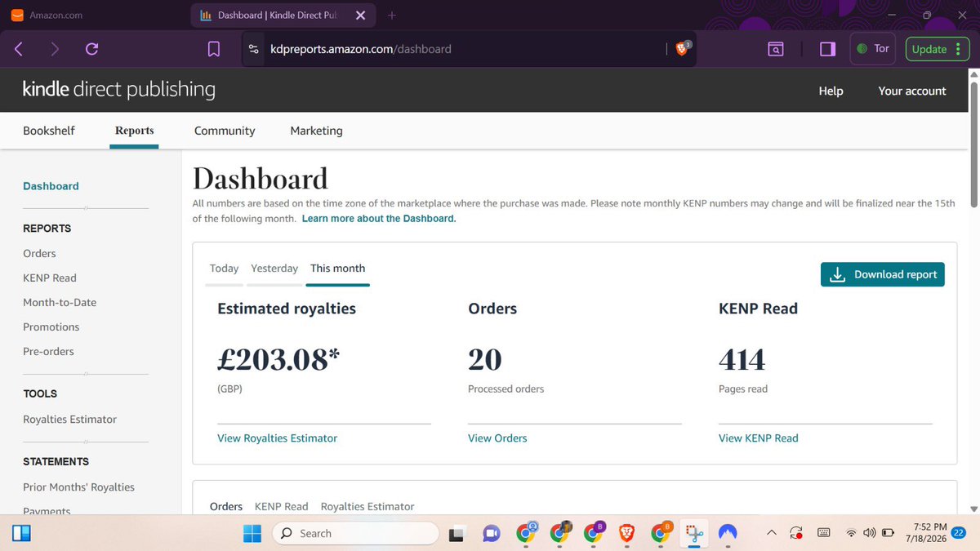Open the Pre-orders report

click(48, 351)
